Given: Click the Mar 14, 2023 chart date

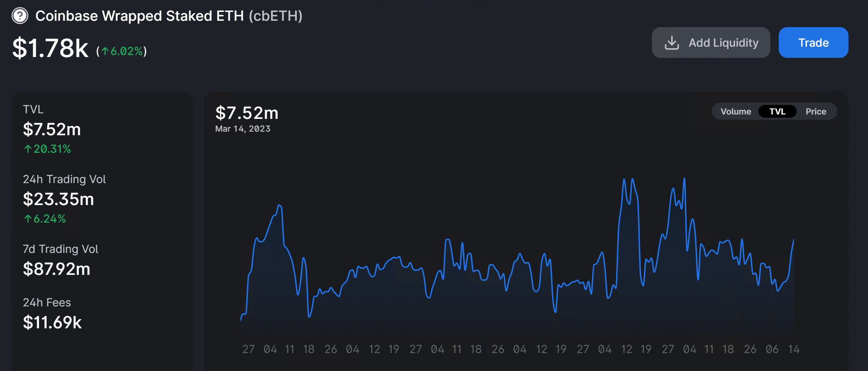Looking at the screenshot, I should pos(243,129).
